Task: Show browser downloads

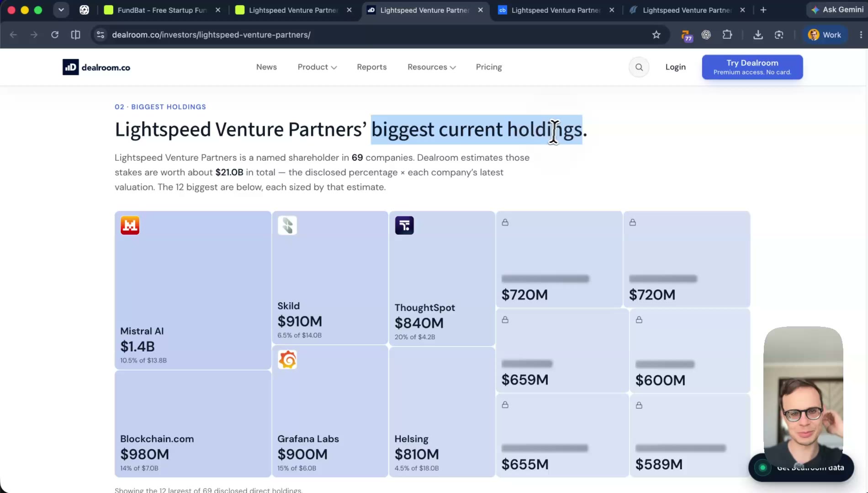Action: coord(758,35)
